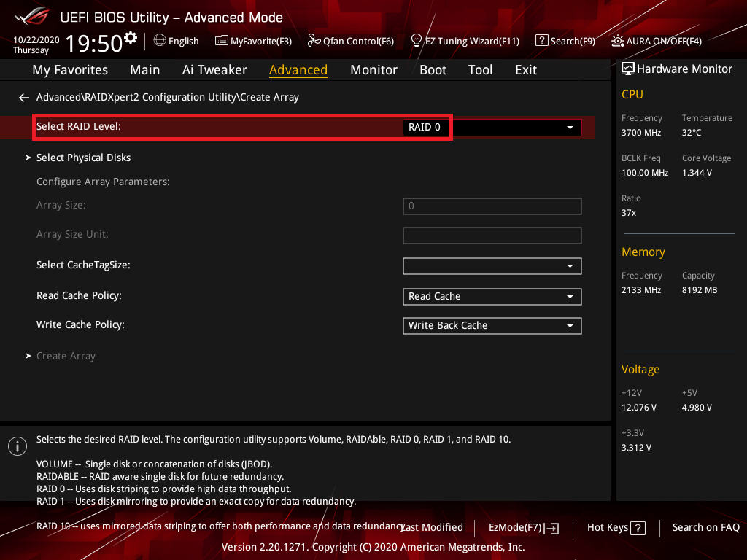Toggle AURA ON/OFF(F4) lighting
This screenshot has height=560, width=747.
point(656,41)
